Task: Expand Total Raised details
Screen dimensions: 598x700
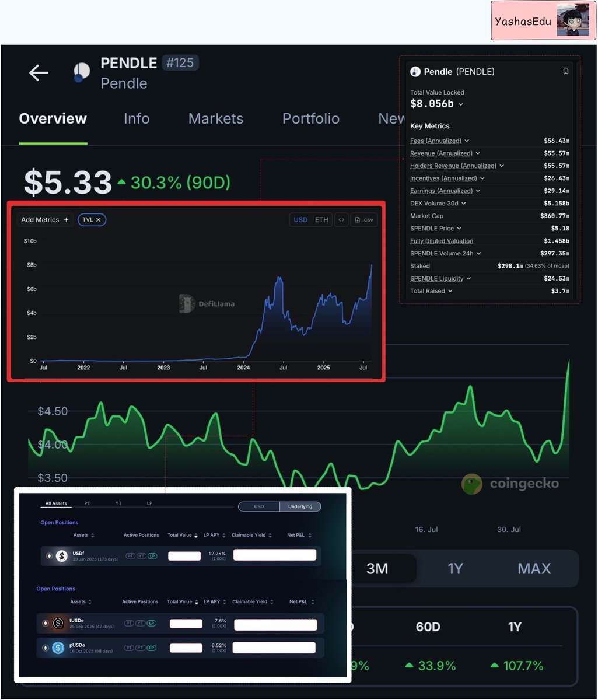Action: pos(450,291)
